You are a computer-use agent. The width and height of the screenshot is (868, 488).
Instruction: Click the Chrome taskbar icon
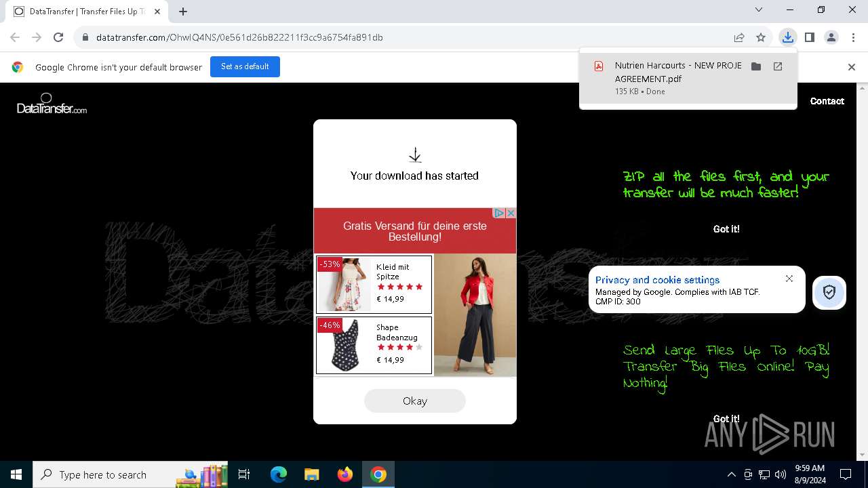point(378,474)
